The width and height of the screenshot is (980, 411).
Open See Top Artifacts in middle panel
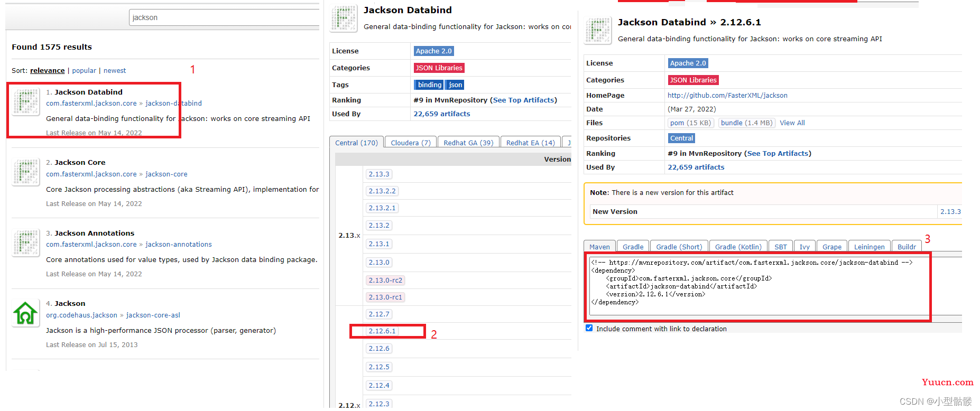click(x=524, y=100)
